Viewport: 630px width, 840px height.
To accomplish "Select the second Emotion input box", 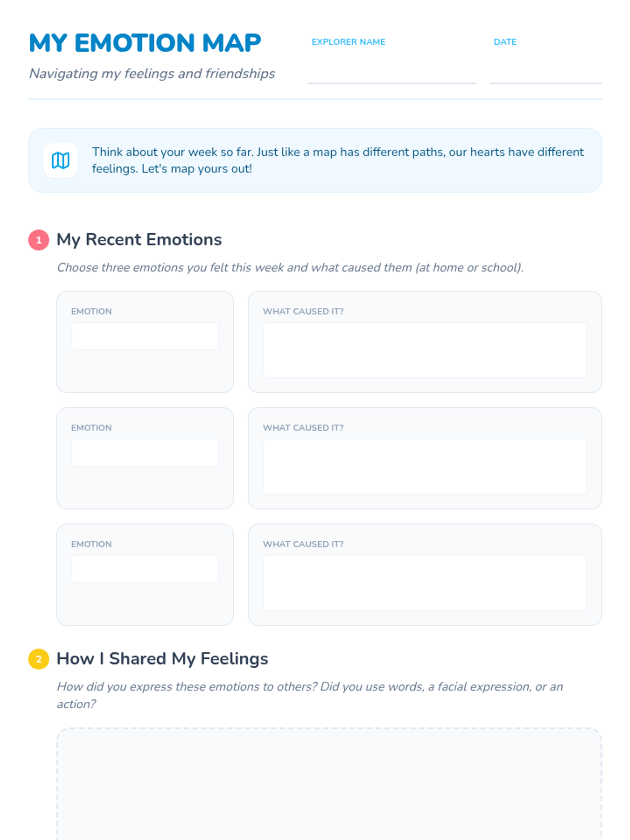I will [145, 453].
